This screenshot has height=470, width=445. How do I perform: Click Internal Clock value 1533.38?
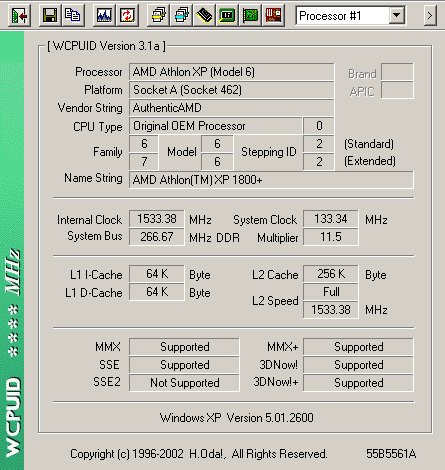tap(157, 219)
